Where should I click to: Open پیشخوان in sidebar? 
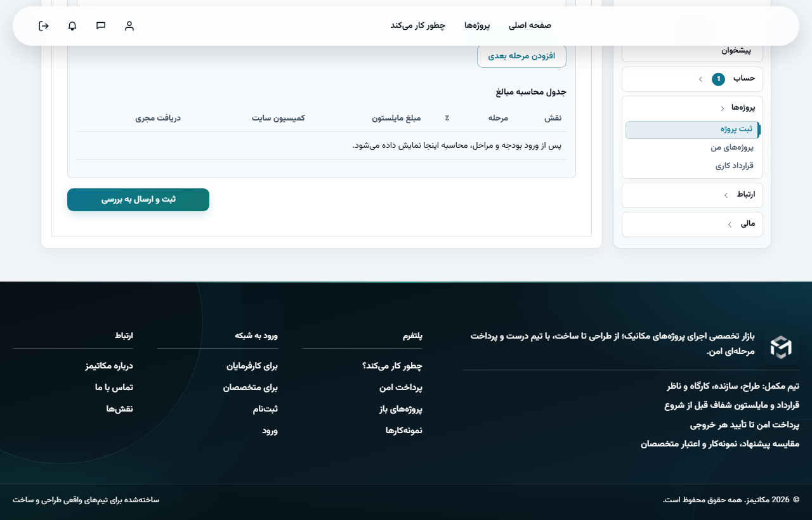click(x=692, y=50)
